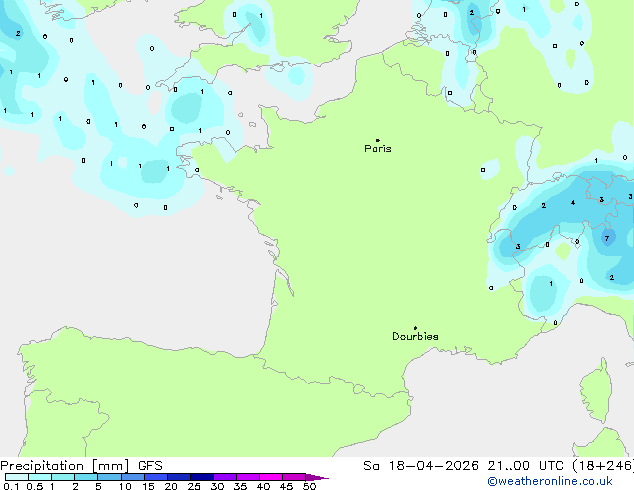
Task: Click the legend label '0.5'
Action: (x=34, y=486)
